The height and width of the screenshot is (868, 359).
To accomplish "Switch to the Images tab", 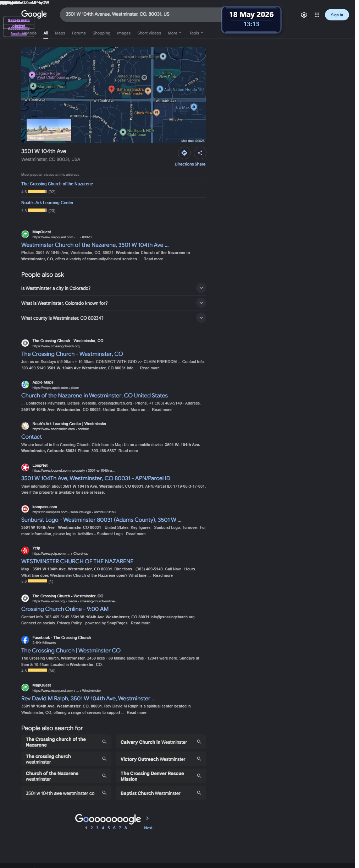I will click(x=124, y=33).
